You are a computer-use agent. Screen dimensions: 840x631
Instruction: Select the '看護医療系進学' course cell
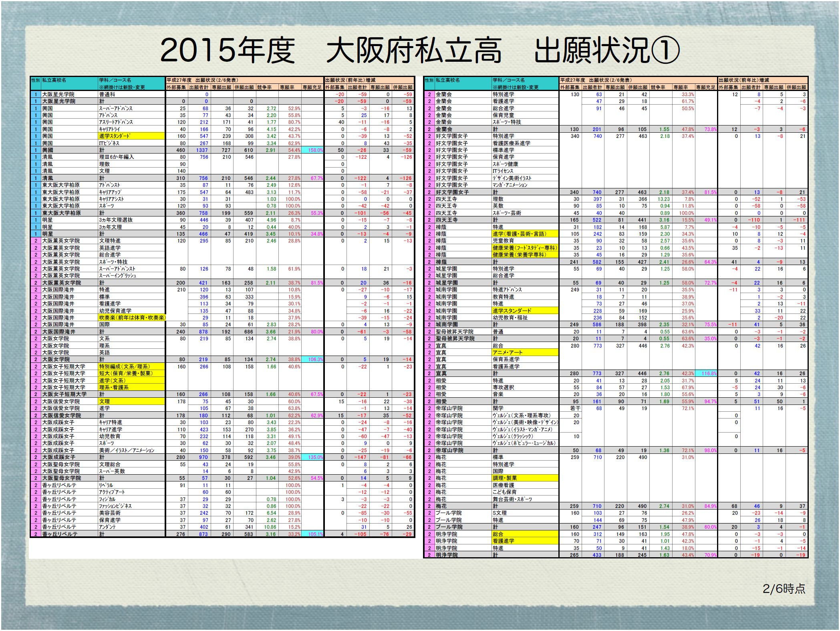pyautogui.click(x=526, y=143)
